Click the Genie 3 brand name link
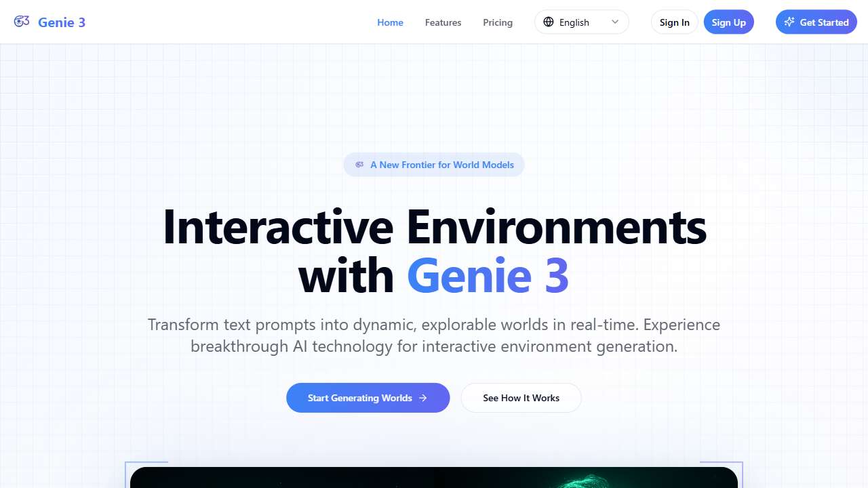Screen dimensions: 868x488 pyautogui.click(x=62, y=22)
